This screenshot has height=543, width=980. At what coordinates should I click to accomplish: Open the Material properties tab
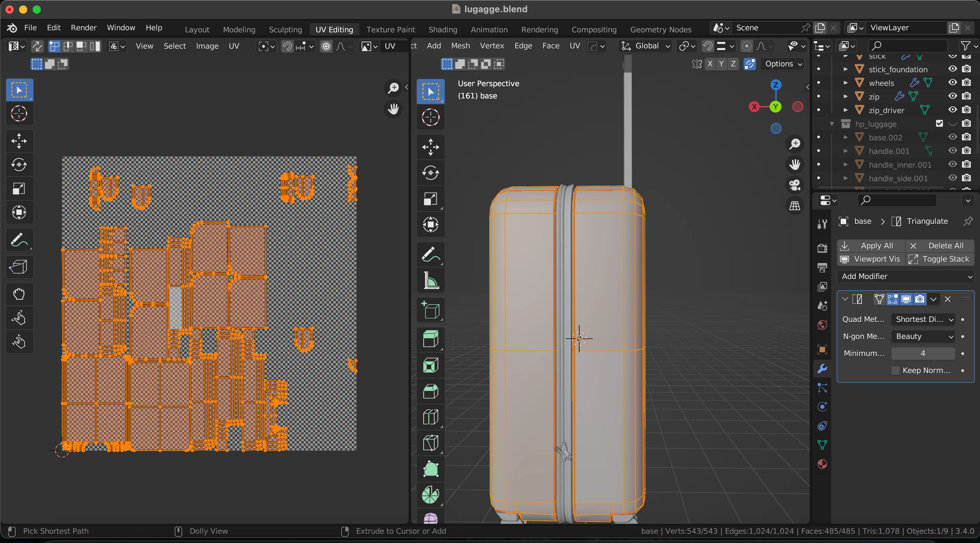822,464
